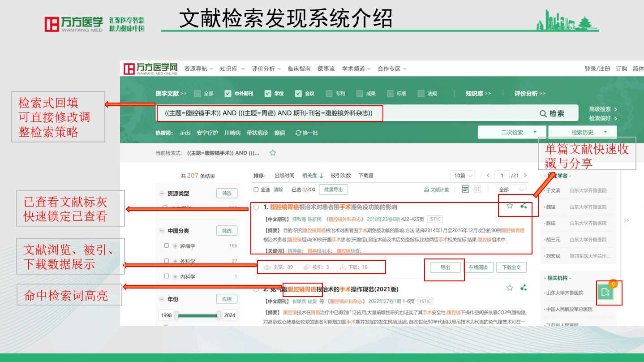Check the 专利 checkbox
644x362 pixels.
click(329, 94)
